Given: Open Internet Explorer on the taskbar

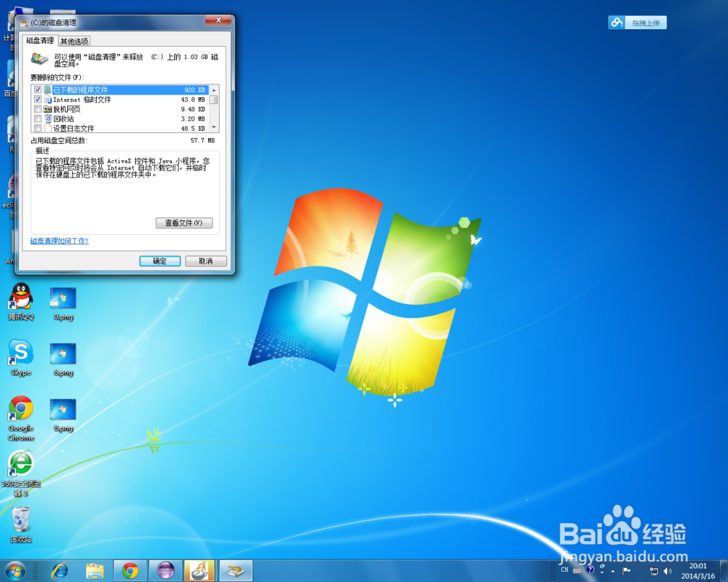Looking at the screenshot, I should pos(60,570).
